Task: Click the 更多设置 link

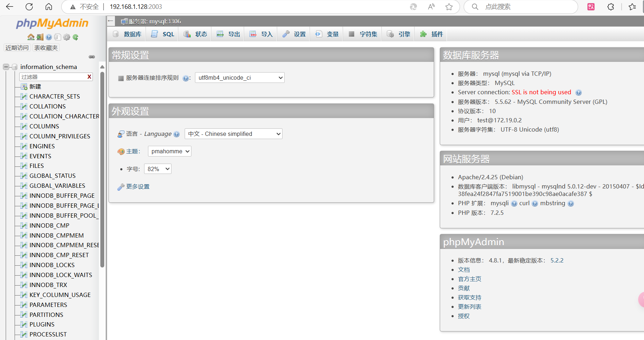Action: tap(138, 186)
